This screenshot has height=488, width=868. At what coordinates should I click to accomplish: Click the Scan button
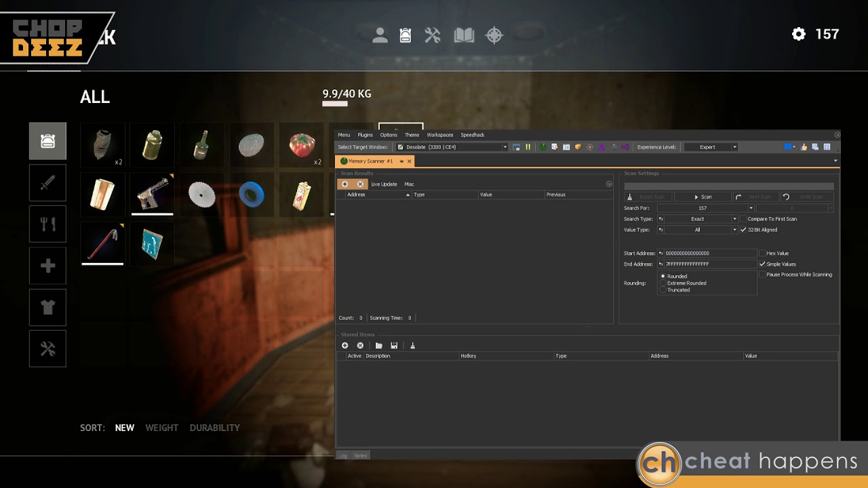703,197
